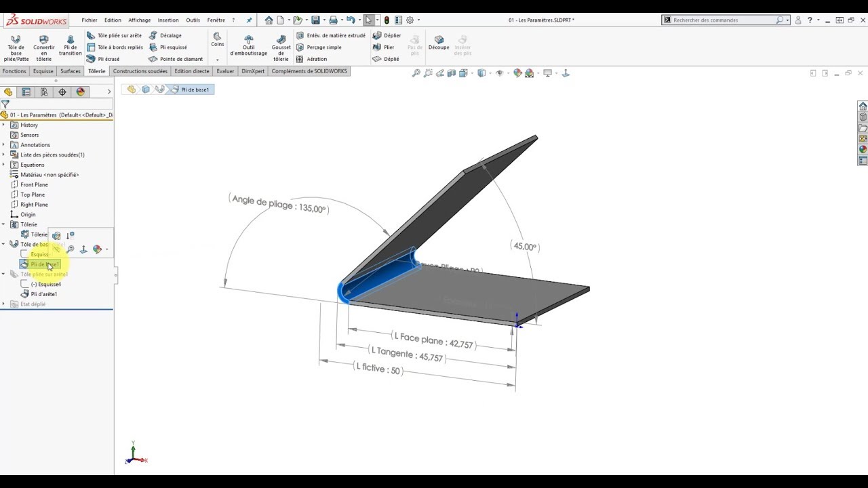Switch to the Esquisse tab
The height and width of the screenshot is (488, 868).
(x=43, y=71)
